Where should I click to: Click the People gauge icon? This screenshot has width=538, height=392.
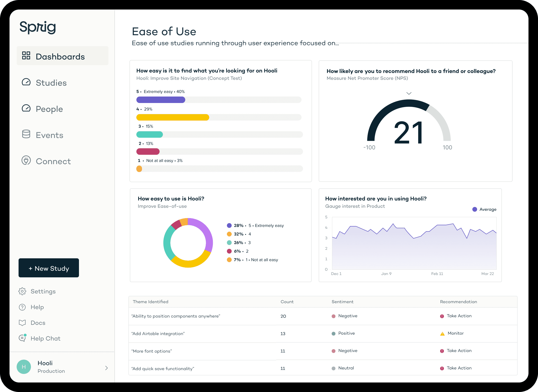pos(26,108)
